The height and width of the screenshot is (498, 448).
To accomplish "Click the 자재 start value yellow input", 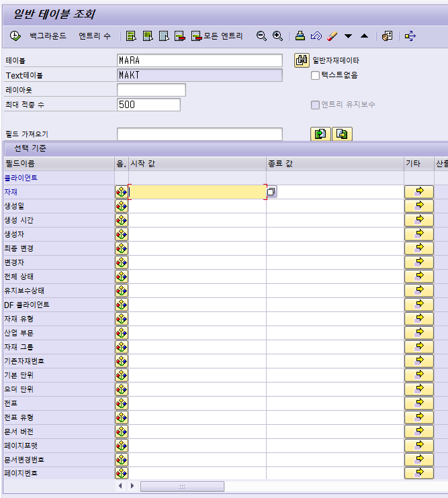I will pyautogui.click(x=197, y=192).
